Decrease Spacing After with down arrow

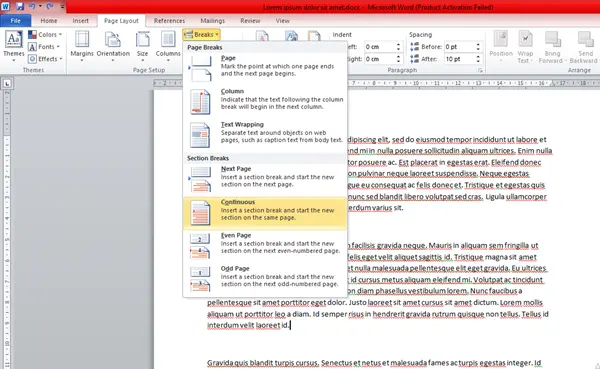tap(478, 61)
